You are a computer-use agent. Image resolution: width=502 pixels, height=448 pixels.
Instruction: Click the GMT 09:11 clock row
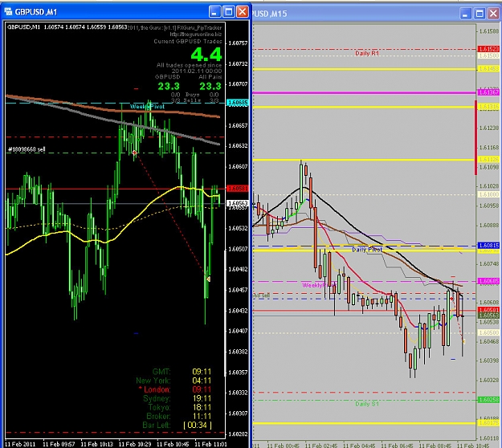click(182, 372)
